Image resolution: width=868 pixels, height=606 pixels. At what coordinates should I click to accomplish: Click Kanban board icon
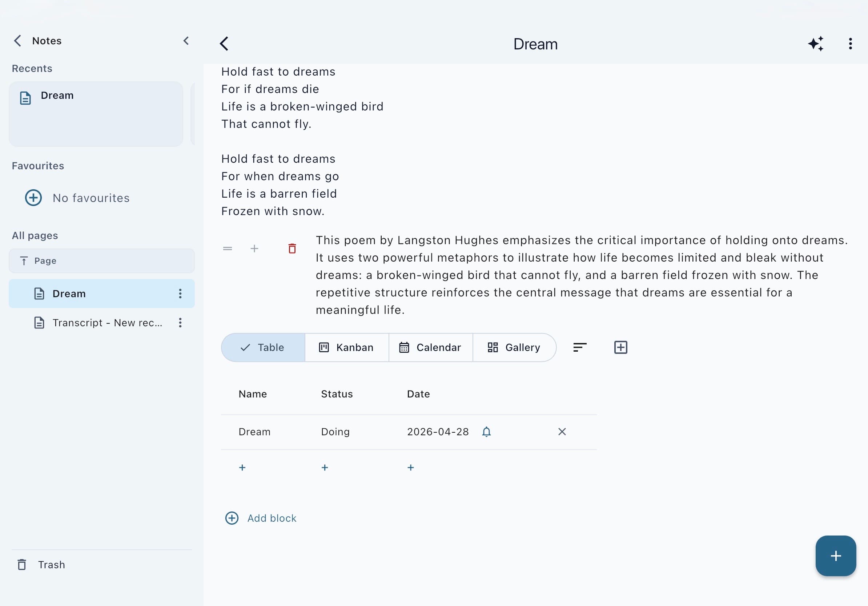click(324, 348)
